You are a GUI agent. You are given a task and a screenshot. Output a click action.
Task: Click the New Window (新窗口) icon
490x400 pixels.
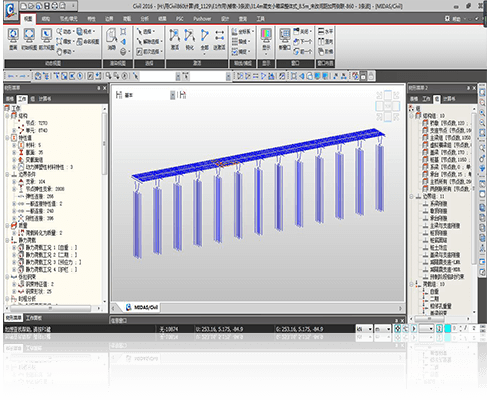click(x=284, y=35)
